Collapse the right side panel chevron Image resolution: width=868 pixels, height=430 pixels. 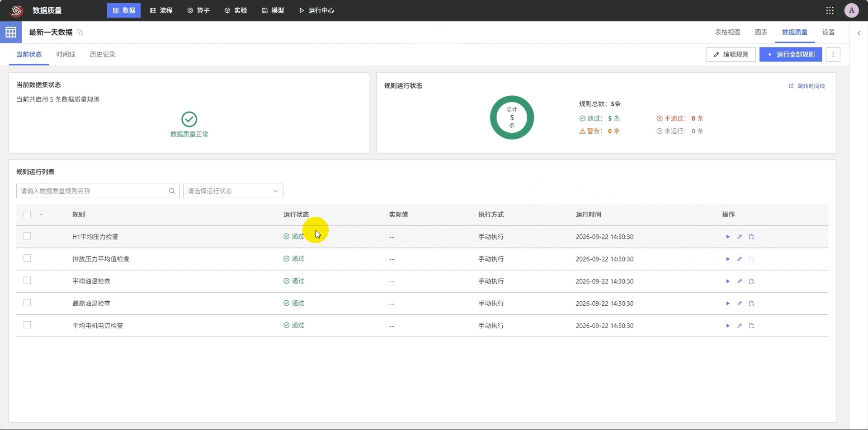pos(859,33)
